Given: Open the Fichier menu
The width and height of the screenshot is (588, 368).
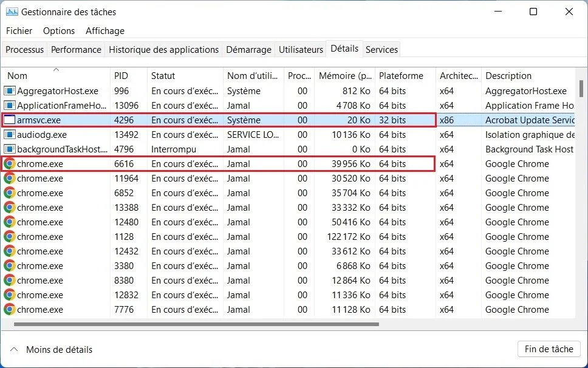Looking at the screenshot, I should tap(19, 30).
